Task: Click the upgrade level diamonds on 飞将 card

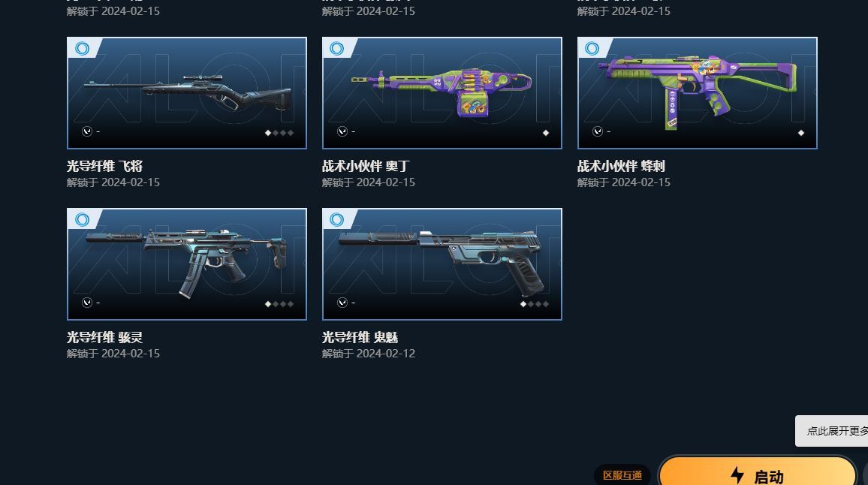Action: pyautogui.click(x=279, y=133)
